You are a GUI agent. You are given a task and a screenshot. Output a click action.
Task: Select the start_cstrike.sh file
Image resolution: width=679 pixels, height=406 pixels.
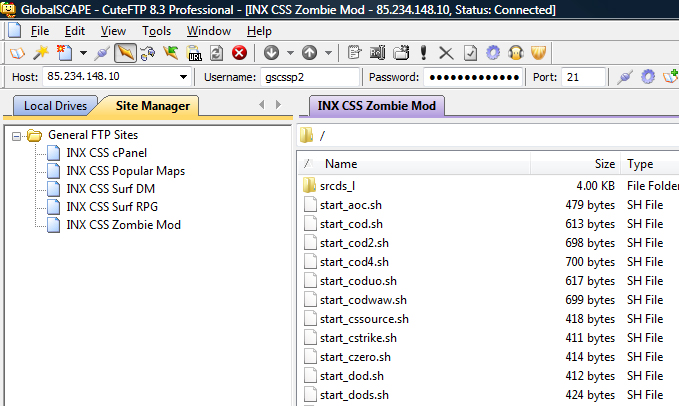tap(358, 338)
